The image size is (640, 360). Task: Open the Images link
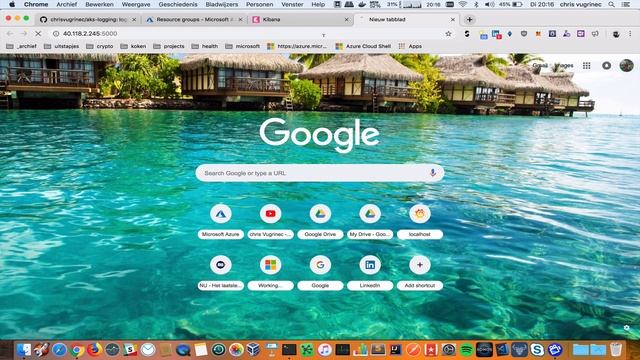564,65
